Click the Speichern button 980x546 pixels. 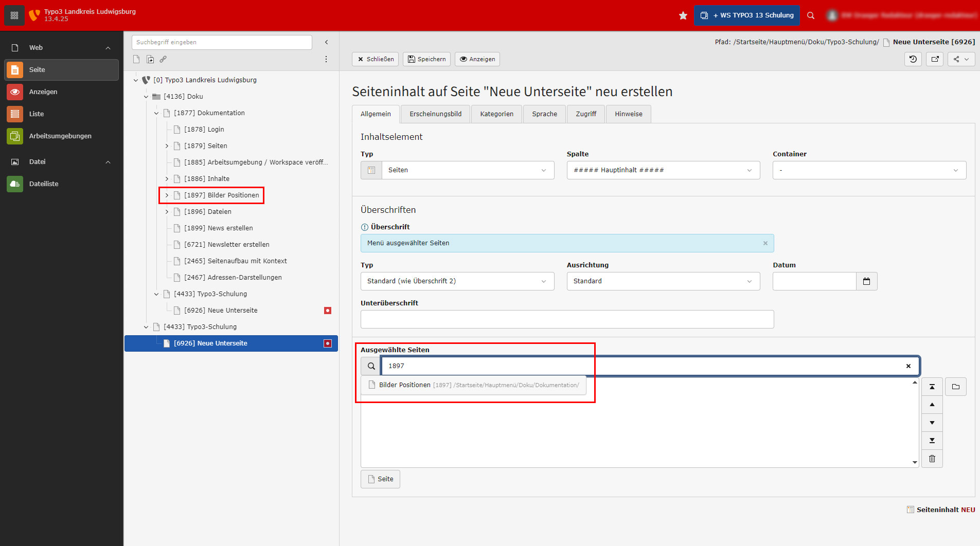click(x=426, y=59)
